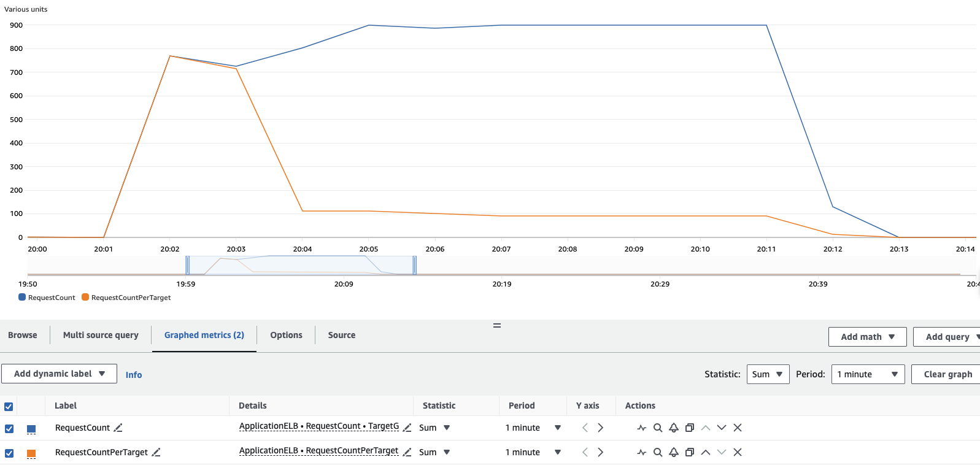Image resolution: width=980 pixels, height=473 pixels.
Task: Edit the RequestCount label with pencil icon
Action: click(118, 428)
